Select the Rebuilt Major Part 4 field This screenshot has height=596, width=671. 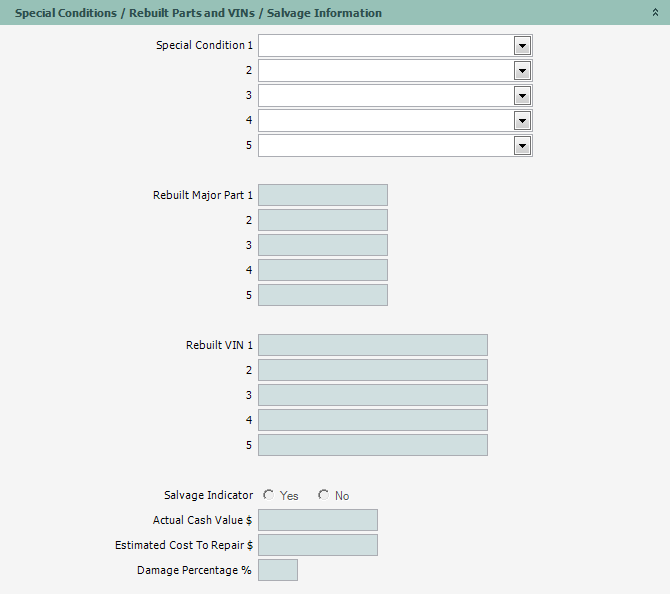click(x=323, y=270)
